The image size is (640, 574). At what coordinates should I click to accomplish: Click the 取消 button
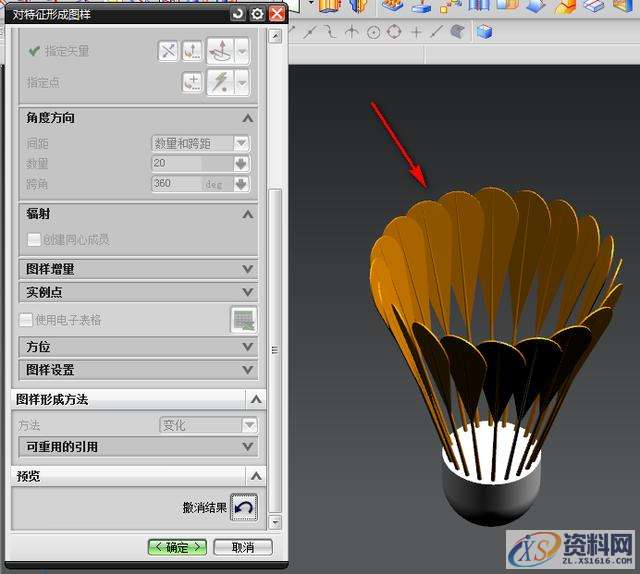pyautogui.click(x=242, y=547)
